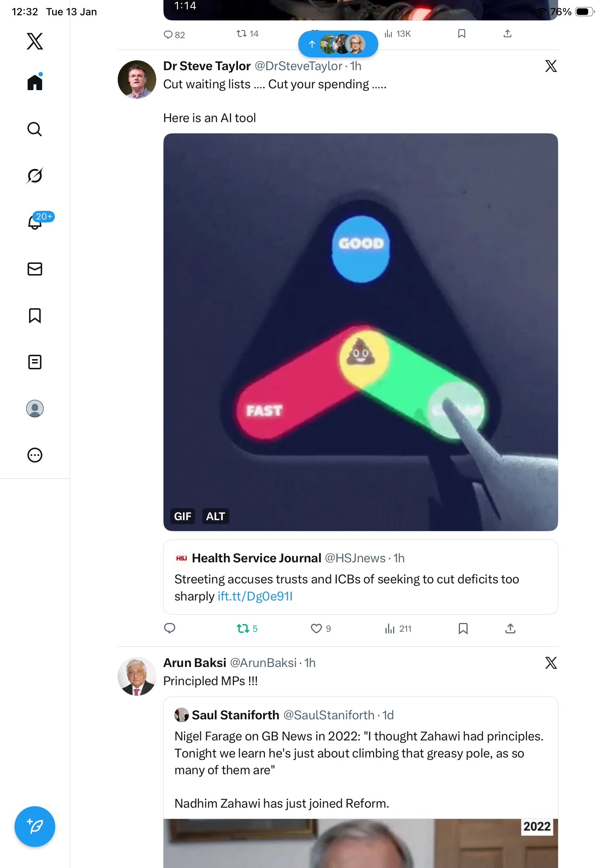Go to the Home timeline tab
This screenshot has width=606, height=868.
point(35,82)
